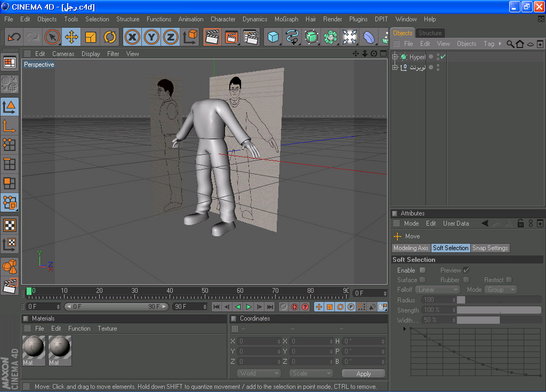Open the World coordinate dropdown
The height and width of the screenshot is (392, 546).
(x=259, y=373)
